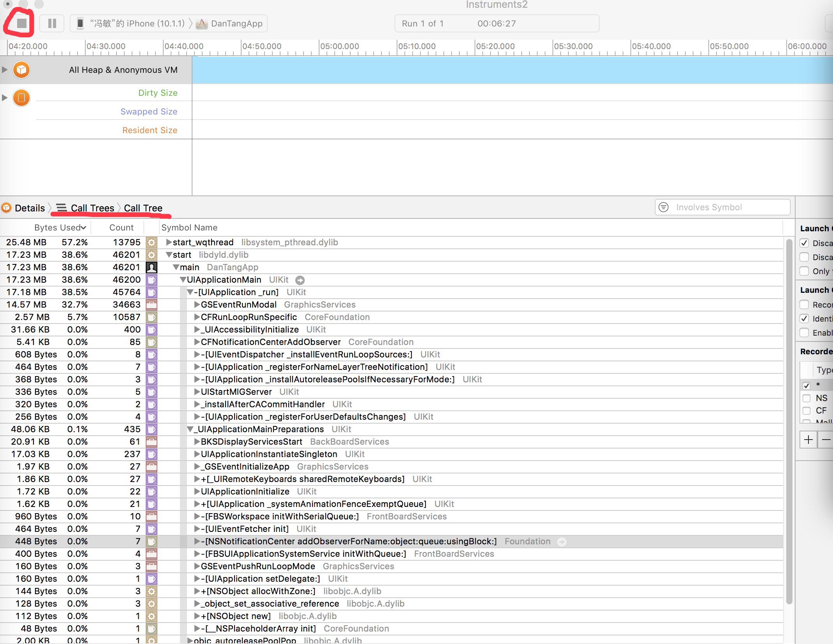Image resolution: width=833 pixels, height=644 pixels.
Task: Check the CF recorded types checkbox
Action: [807, 410]
